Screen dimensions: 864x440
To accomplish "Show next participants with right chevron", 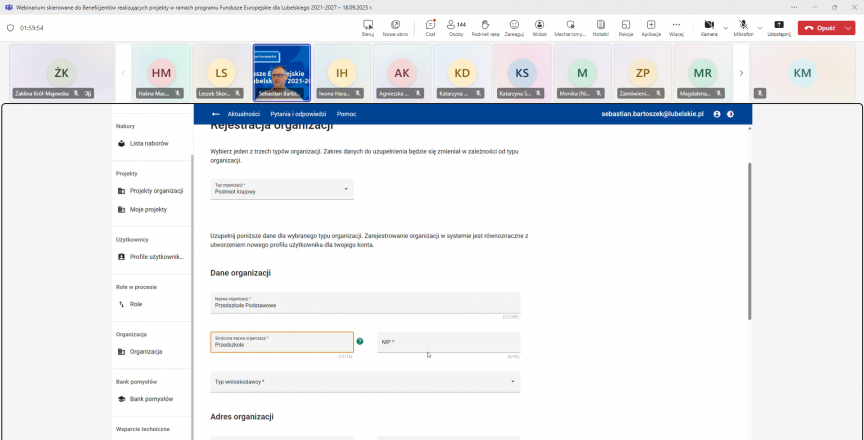I will [x=741, y=73].
